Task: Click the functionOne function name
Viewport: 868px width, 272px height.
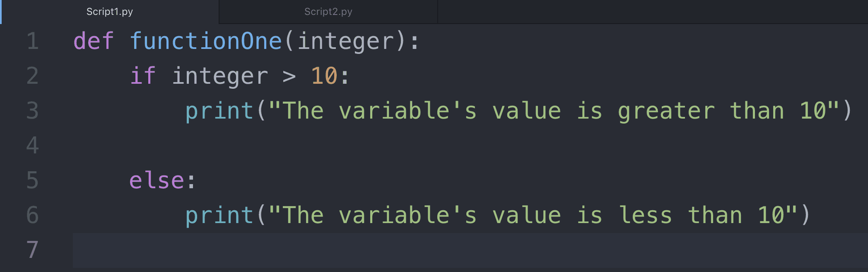Action: [206, 41]
